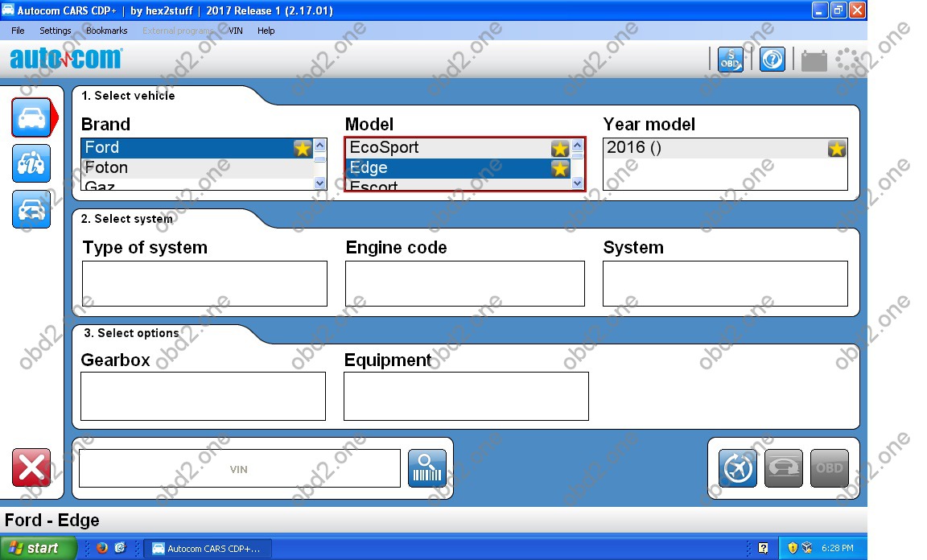The image size is (927, 560).
Task: Toggle favorite star for Ford brand
Action: coord(302,148)
